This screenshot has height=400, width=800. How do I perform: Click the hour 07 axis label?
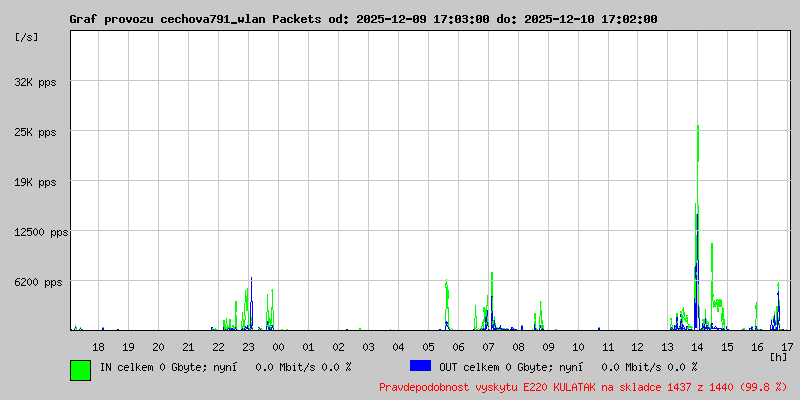click(488, 347)
